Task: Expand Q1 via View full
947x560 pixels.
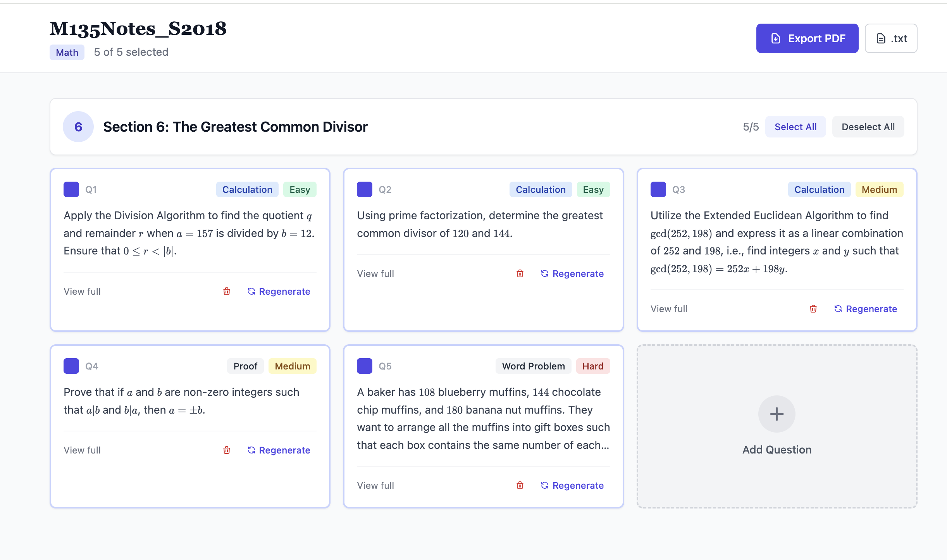Action: (x=82, y=291)
